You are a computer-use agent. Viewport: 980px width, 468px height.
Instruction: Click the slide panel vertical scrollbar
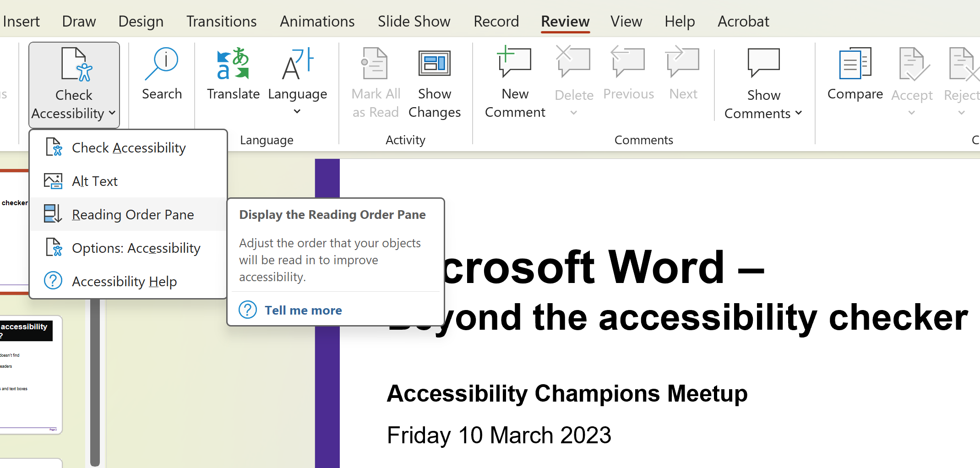point(95,382)
